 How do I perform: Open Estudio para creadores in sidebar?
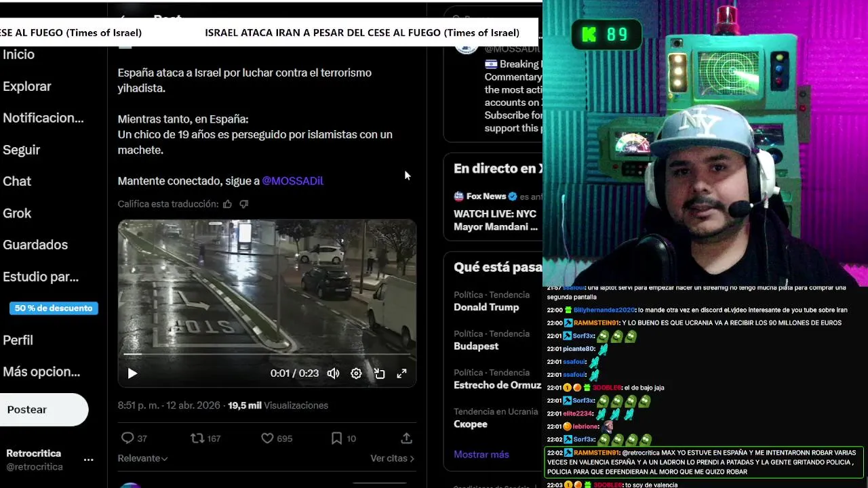point(41,277)
